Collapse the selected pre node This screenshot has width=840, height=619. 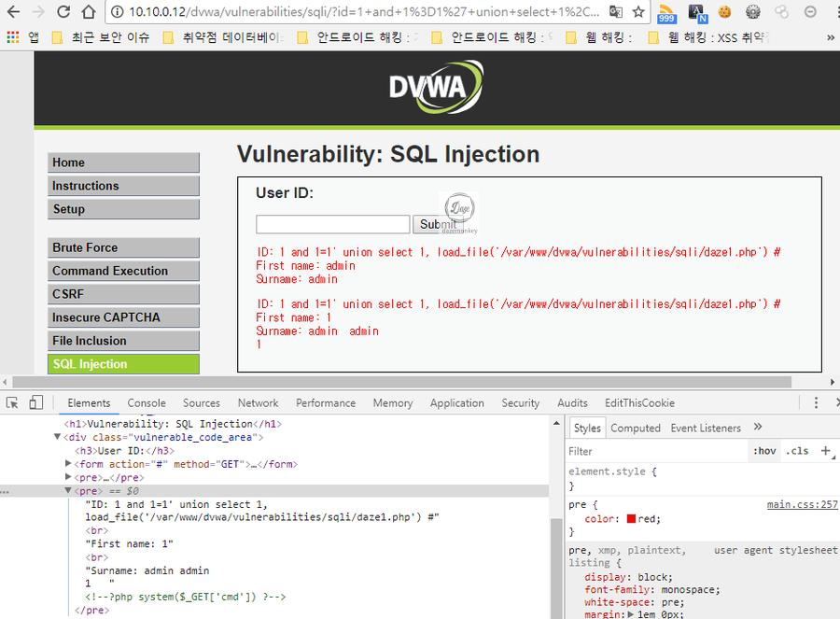pyautogui.click(x=68, y=490)
